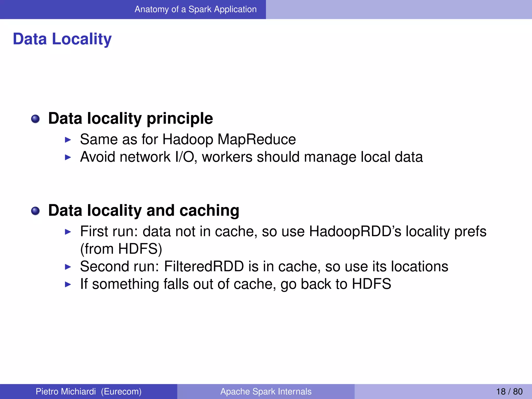
Task: Click the (from HDFS) continuation text
Action: pos(121,249)
